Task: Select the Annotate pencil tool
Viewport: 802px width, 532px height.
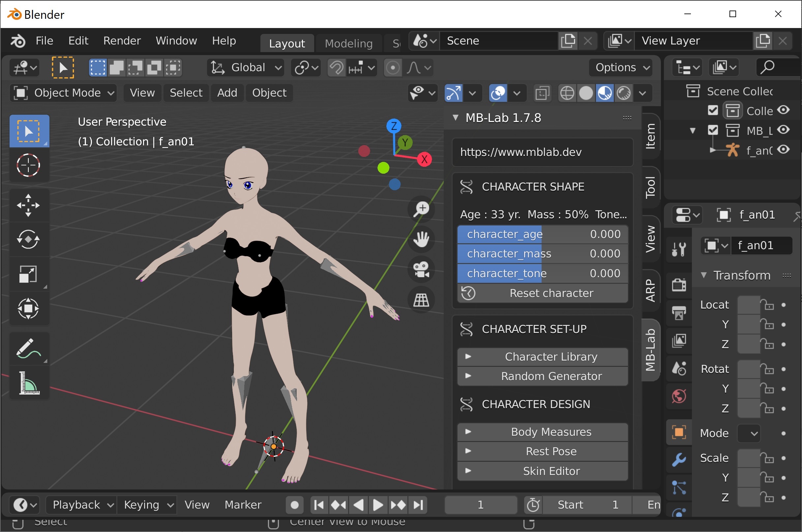Action: [x=28, y=349]
